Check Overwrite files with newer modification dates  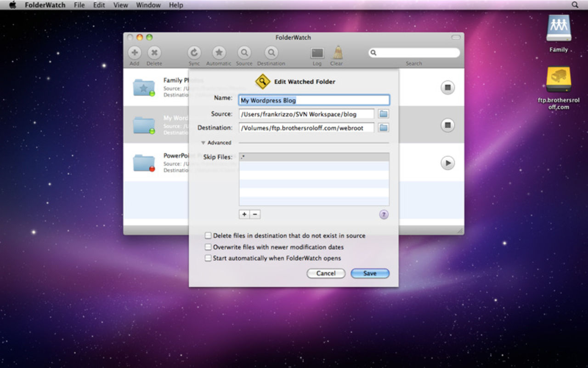pos(208,247)
